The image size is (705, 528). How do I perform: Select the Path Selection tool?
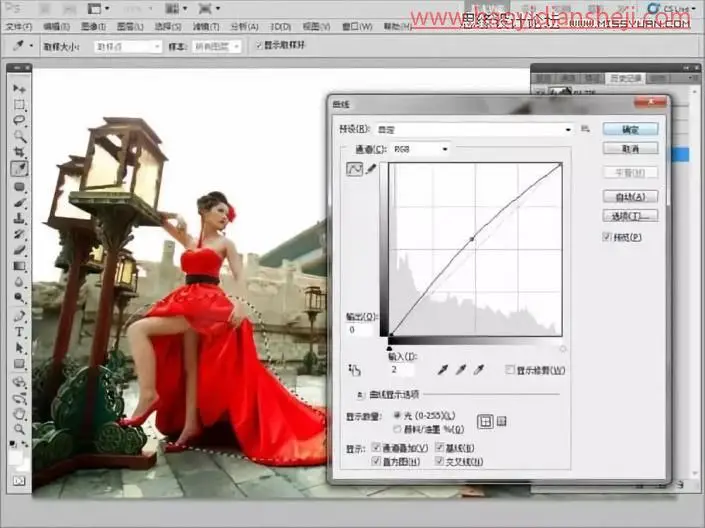click(19, 348)
